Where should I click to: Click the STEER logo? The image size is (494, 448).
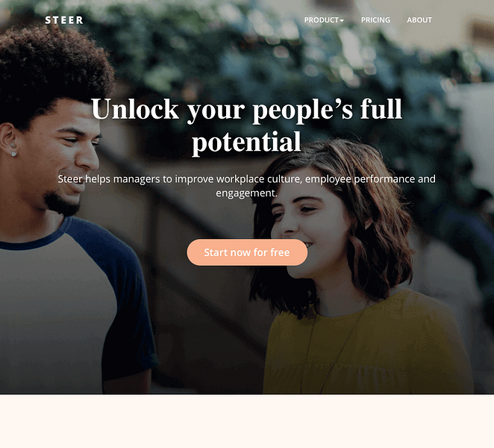[64, 20]
